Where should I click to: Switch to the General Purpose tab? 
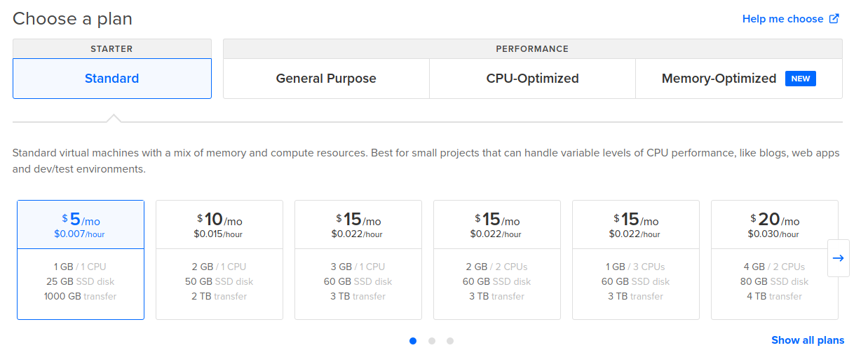coord(326,79)
